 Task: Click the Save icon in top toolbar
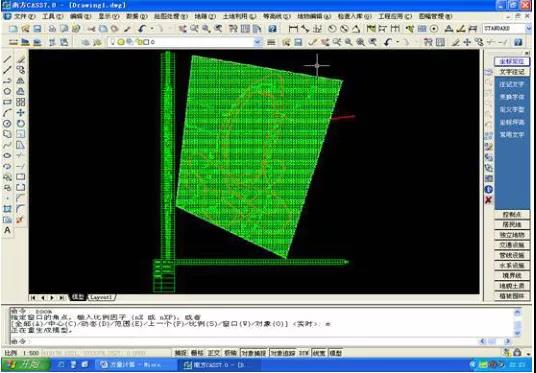tap(37, 29)
